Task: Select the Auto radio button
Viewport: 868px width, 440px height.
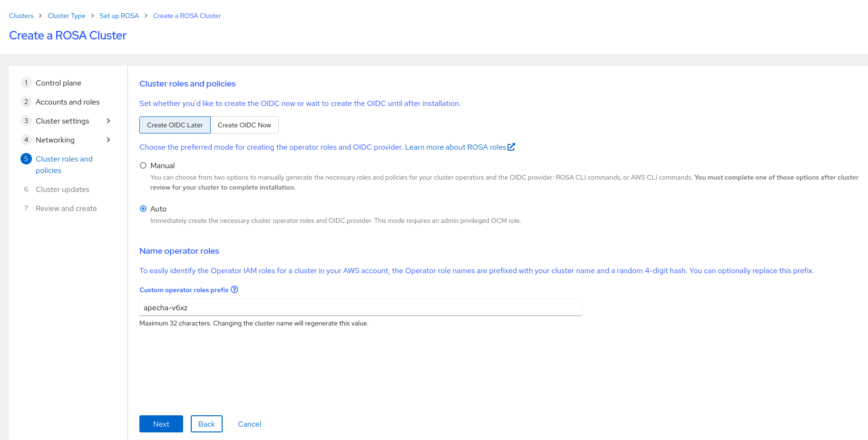Action: tap(143, 209)
